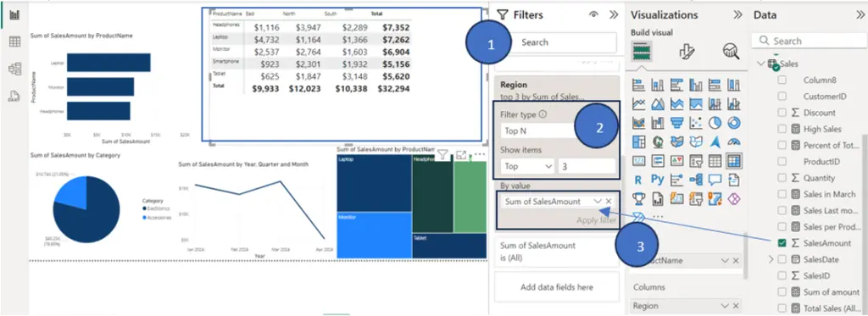Image resolution: width=868 pixels, height=316 pixels.
Task: Collapse the Sales table in Data pane
Action: [x=760, y=64]
